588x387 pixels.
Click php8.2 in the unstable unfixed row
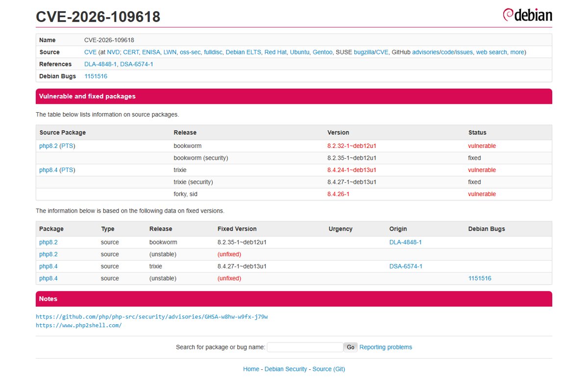click(x=49, y=254)
